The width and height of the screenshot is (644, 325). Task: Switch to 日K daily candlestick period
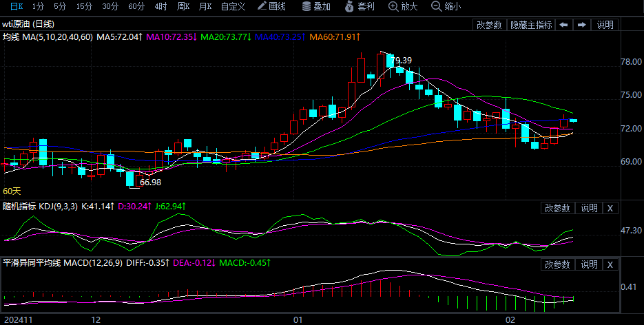pos(15,6)
